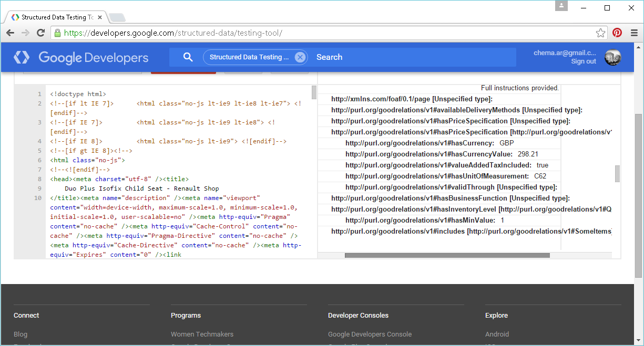Open the Chrome hamburger menu
Image resolution: width=644 pixels, height=346 pixels.
pos(634,33)
